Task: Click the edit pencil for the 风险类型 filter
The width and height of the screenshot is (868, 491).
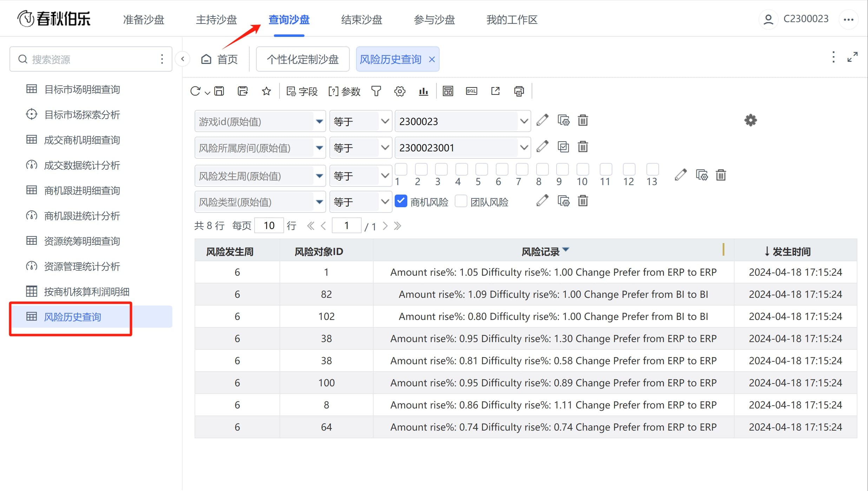Action: tap(542, 201)
